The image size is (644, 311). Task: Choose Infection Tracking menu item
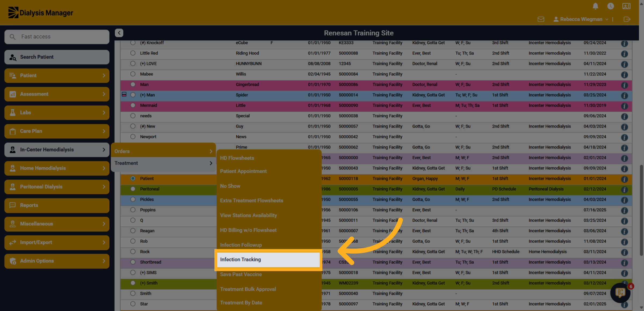[x=268, y=259]
